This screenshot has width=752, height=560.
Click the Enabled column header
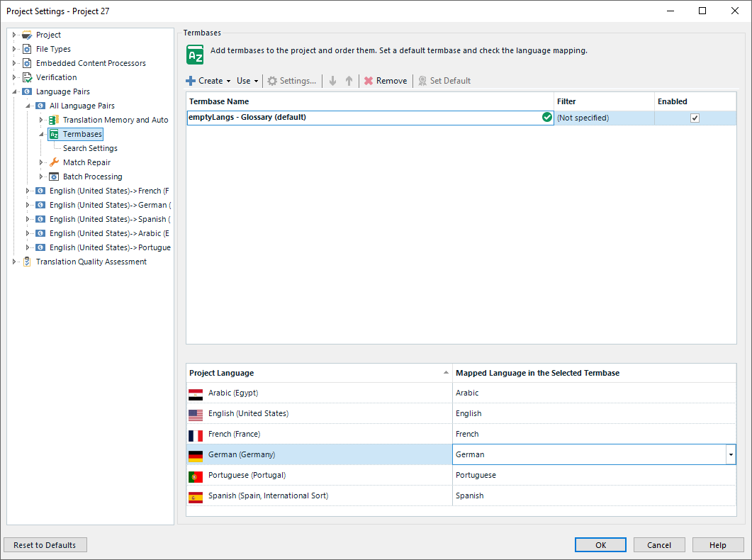[x=695, y=101]
